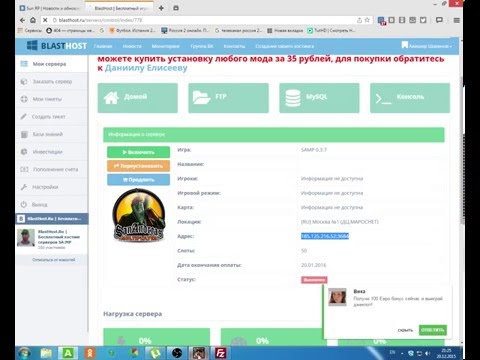The height and width of the screenshot is (360, 480).
Task: Open Заказать сервер in the sidebar
Action: pyautogui.click(x=52, y=81)
